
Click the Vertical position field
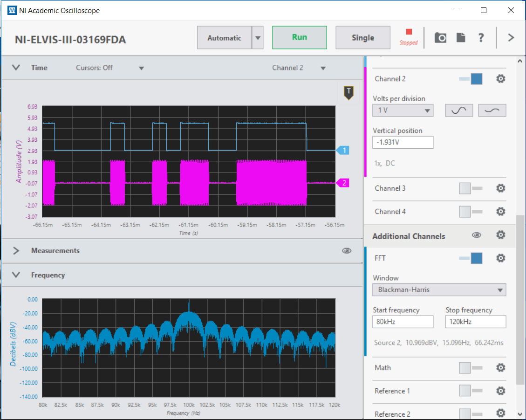(x=403, y=142)
